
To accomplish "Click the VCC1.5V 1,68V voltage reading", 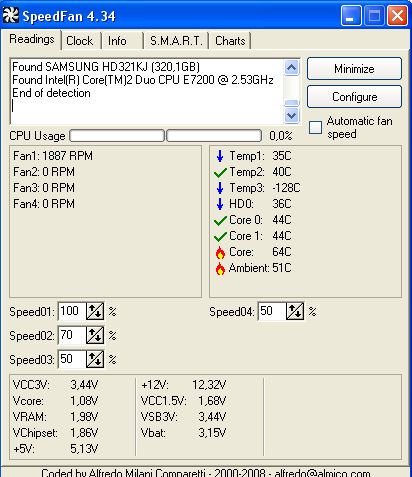I will [184, 401].
